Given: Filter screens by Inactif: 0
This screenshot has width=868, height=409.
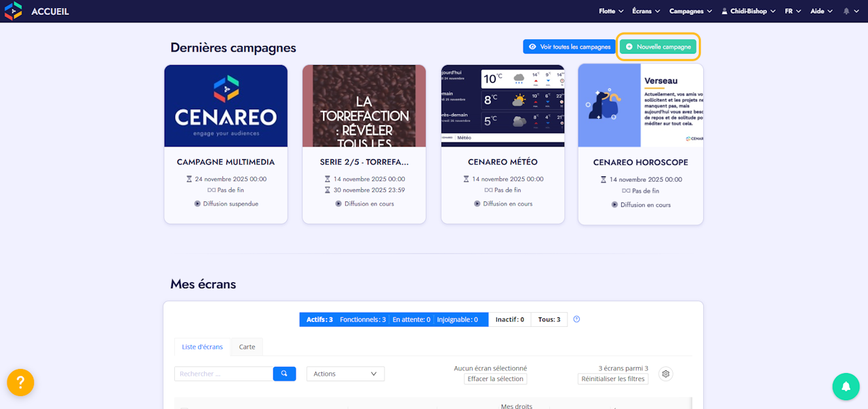Looking at the screenshot, I should pyautogui.click(x=509, y=319).
